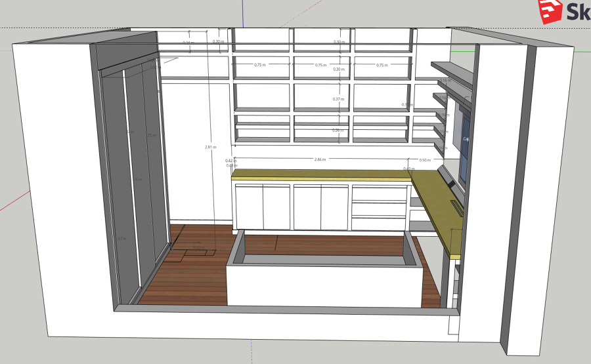Select the 0.30 m label at the top center
The width and height of the screenshot is (591, 364).
coord(339,42)
